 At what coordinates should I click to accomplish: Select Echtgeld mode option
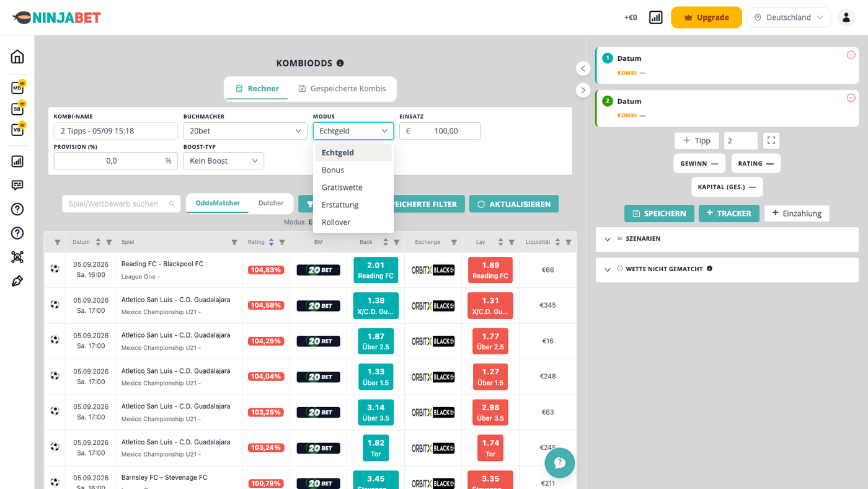353,153
